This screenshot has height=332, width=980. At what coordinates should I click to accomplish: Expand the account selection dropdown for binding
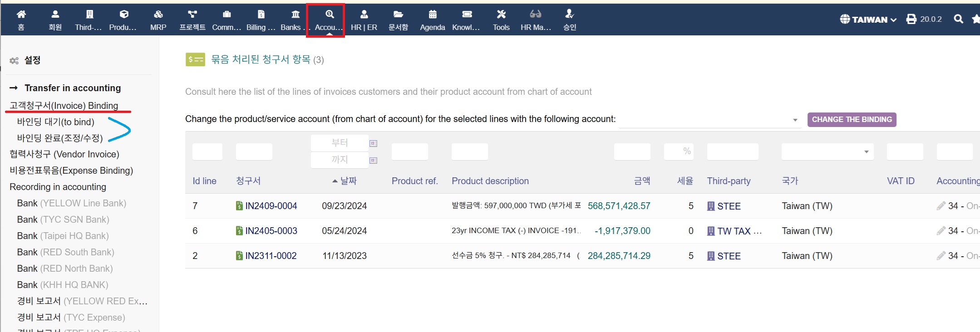click(x=795, y=120)
